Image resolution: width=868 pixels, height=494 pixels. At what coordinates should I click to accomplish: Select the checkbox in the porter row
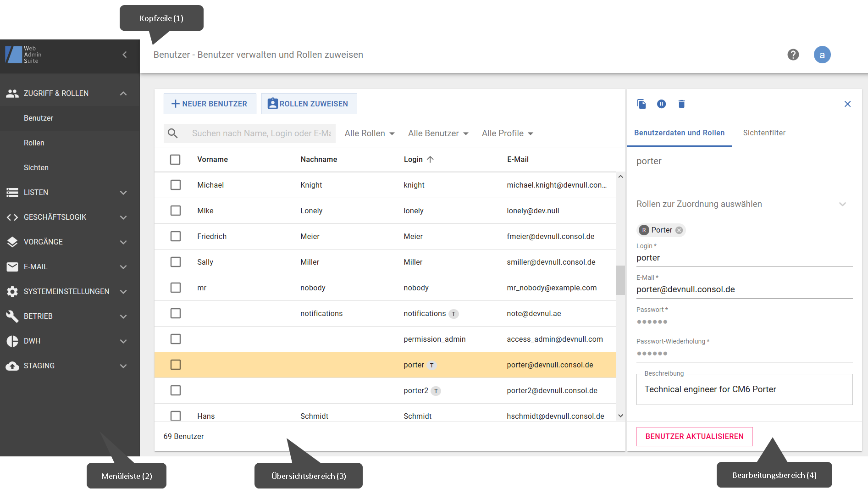[x=176, y=365]
